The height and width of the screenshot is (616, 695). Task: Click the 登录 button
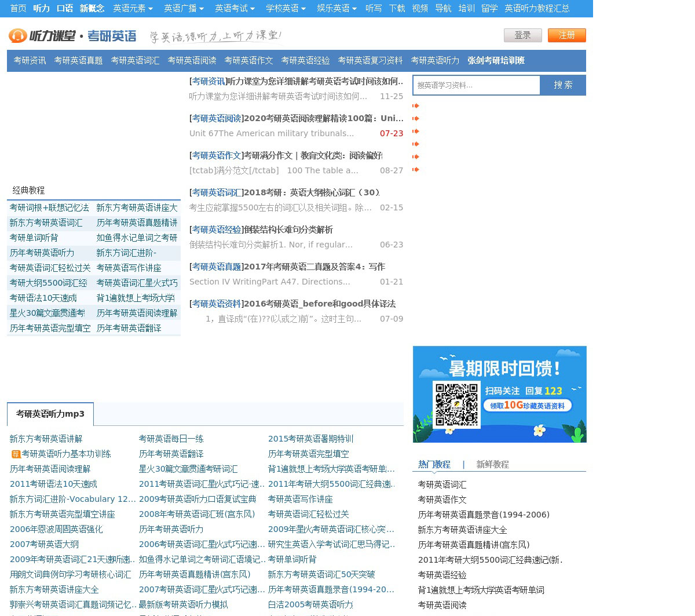point(522,35)
